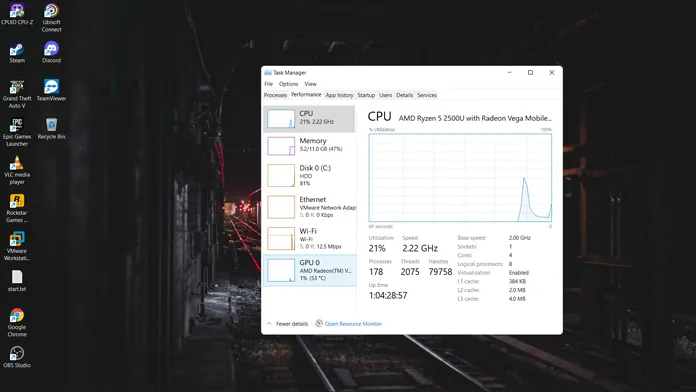Switch to the Details tab
696x392 pixels.
[404, 95]
